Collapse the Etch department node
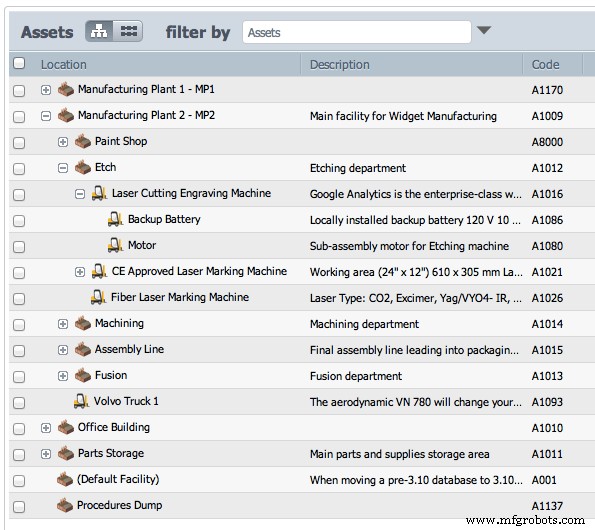The image size is (595, 530). pos(63,168)
